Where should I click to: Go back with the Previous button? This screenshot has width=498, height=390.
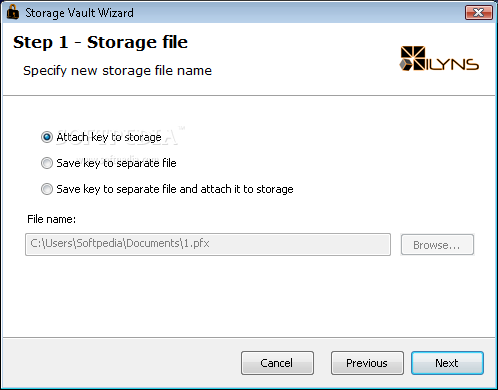tap(367, 363)
